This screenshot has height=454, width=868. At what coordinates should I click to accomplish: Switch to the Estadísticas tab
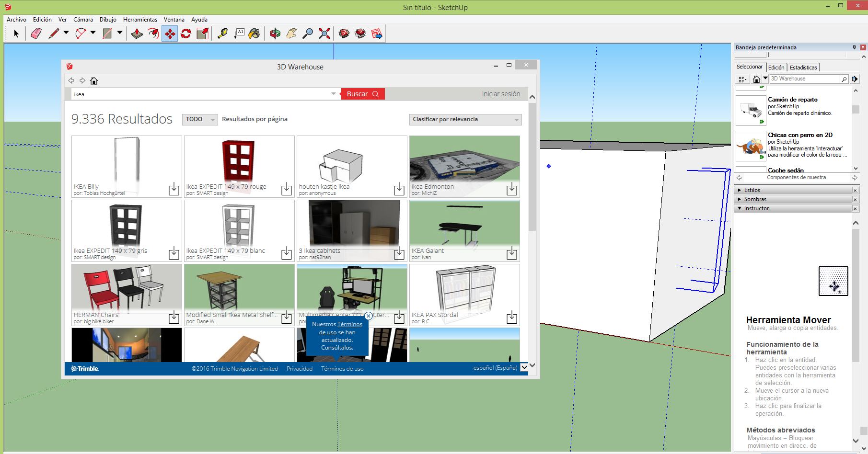(x=803, y=68)
